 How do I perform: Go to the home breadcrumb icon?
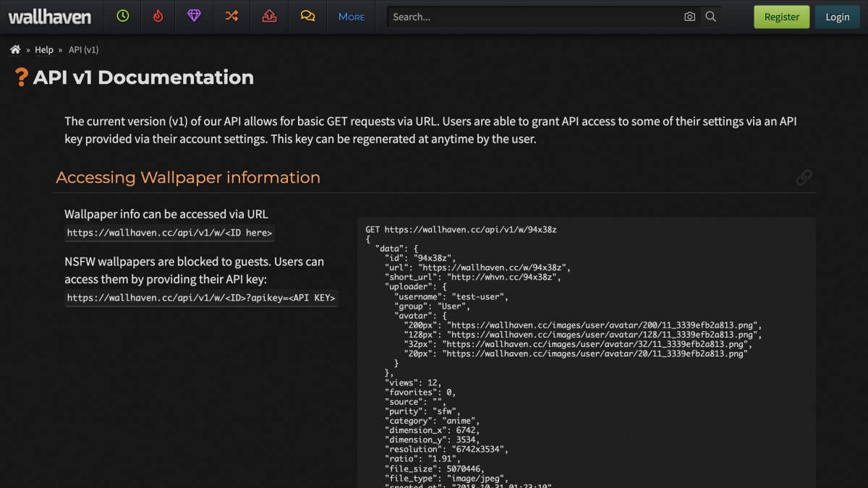15,50
